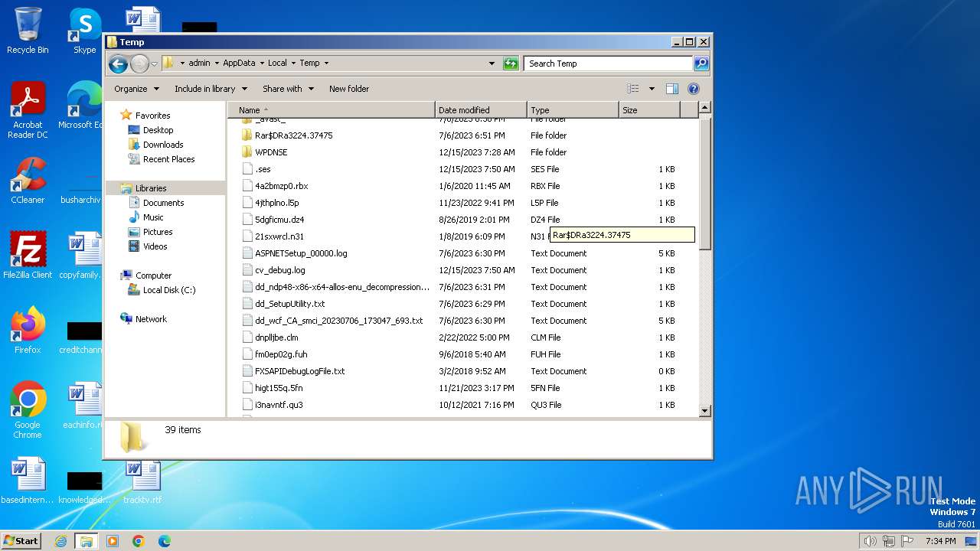Select the 4a2bmzp0.rbx file icon

point(247,186)
